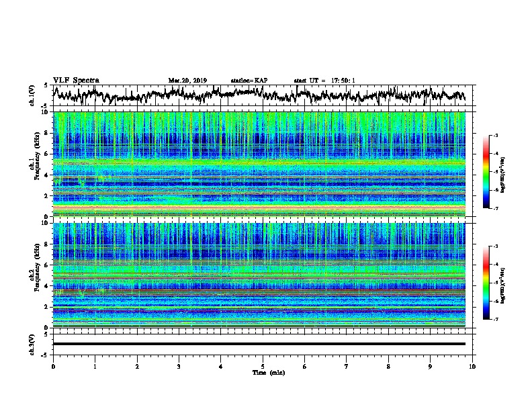The image size is (532, 411).
Task: Click the 2 kHz tick label of ch.2
Action: click(x=47, y=307)
